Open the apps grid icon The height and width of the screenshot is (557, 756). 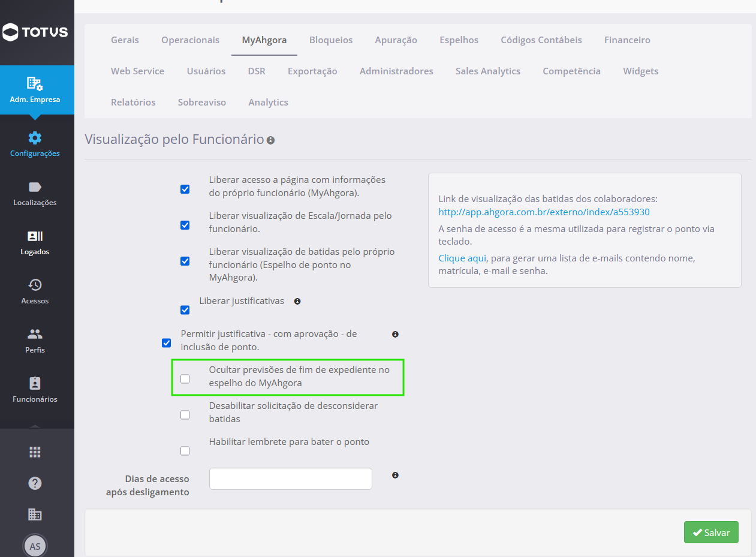pyautogui.click(x=35, y=452)
